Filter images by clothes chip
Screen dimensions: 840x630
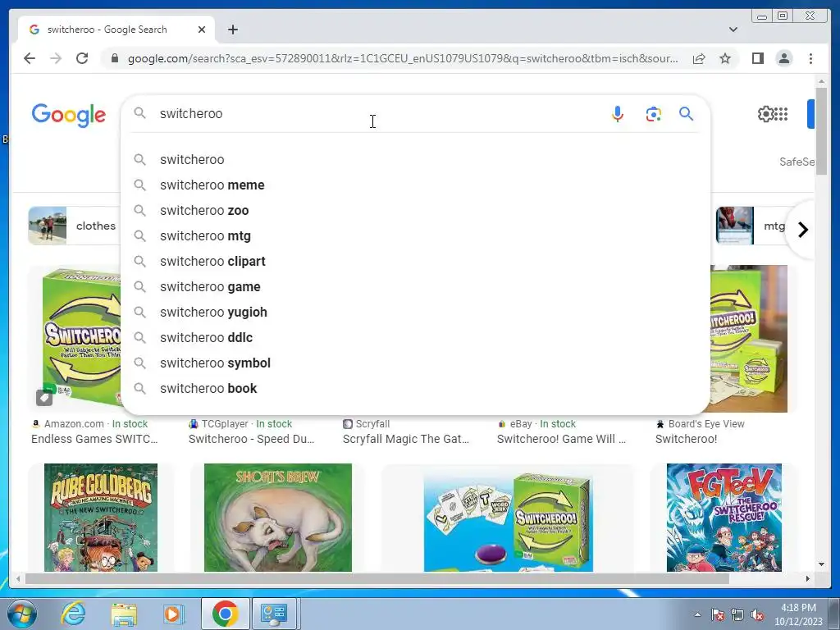tap(75, 226)
